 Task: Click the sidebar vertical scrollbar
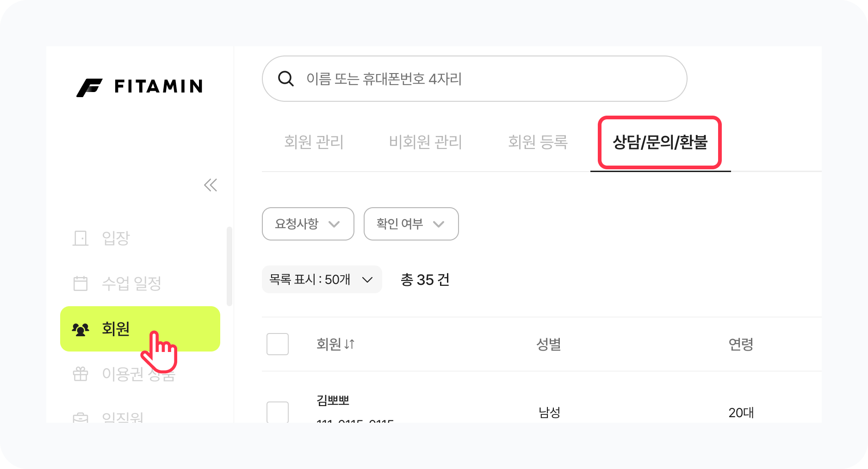click(x=229, y=266)
